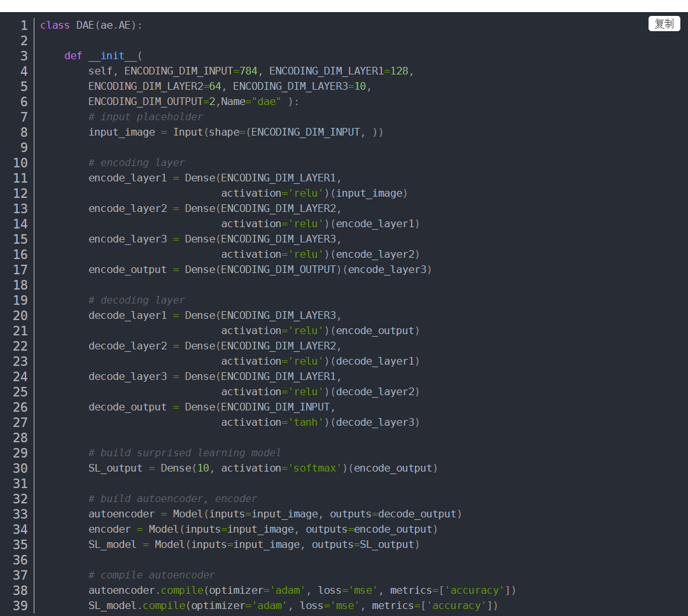Screen dimensions: 688x616
Task: Click 'decode_layer2 = Dense(' line
Action: (214, 346)
